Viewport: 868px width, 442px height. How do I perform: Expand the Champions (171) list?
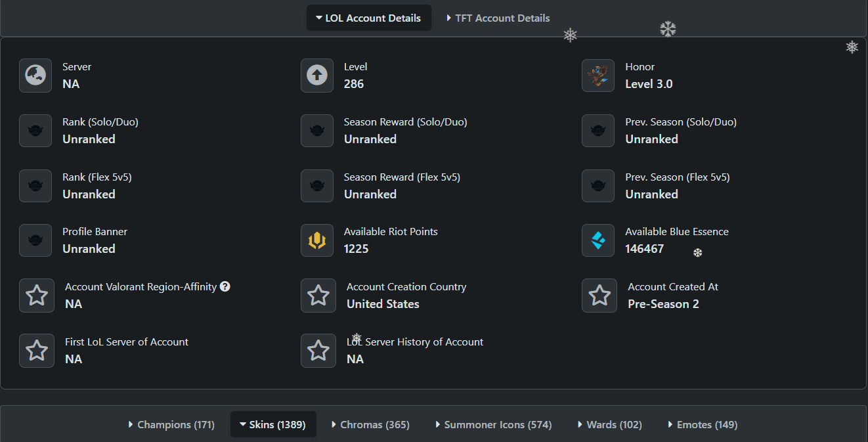coord(171,425)
